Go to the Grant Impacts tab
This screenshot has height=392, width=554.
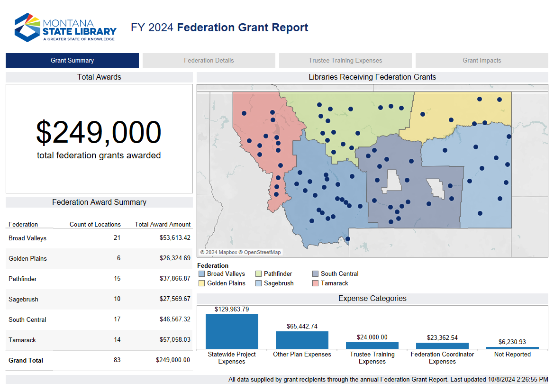point(481,61)
